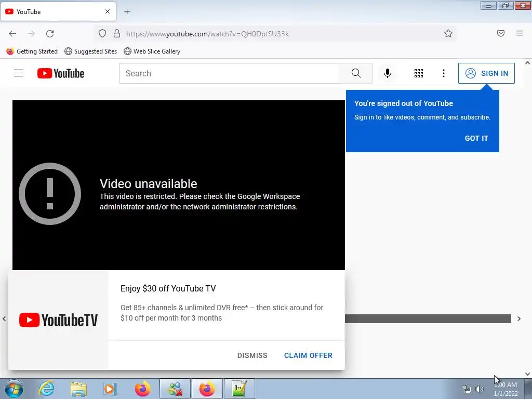Open a new browser tab
532x399 pixels.
point(127,12)
